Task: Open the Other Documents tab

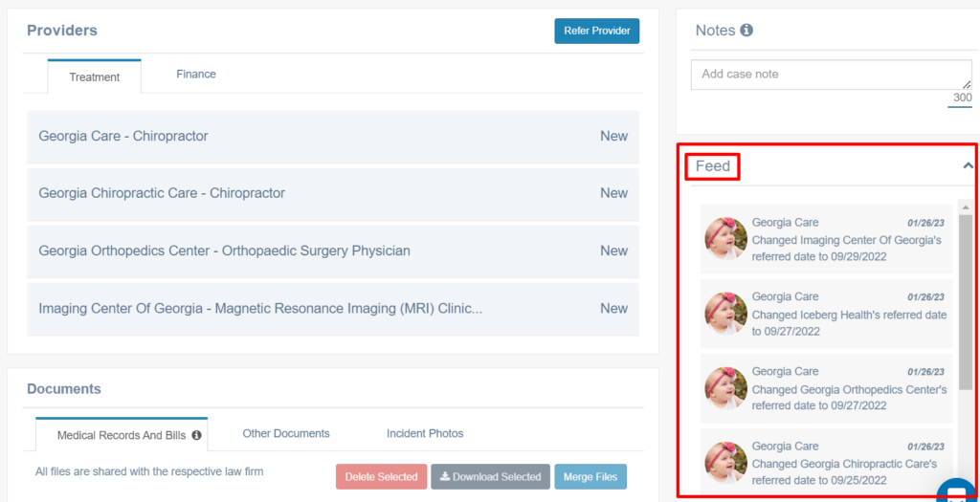Action: pos(286,433)
